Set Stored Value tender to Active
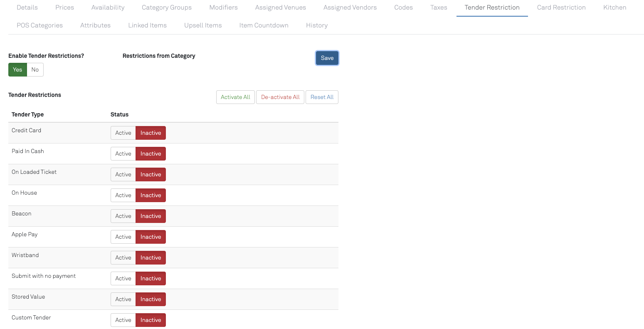Screen dimensions: 644x329 [x=123, y=299]
